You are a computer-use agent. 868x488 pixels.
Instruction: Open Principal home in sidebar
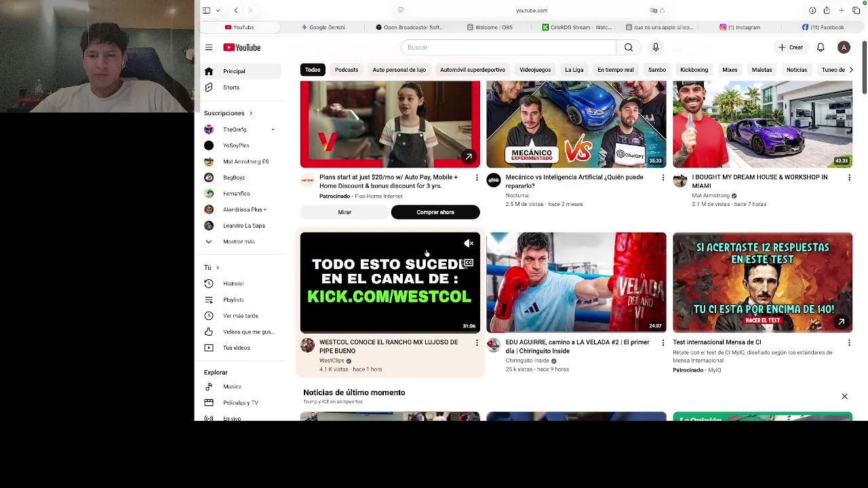pyautogui.click(x=241, y=71)
